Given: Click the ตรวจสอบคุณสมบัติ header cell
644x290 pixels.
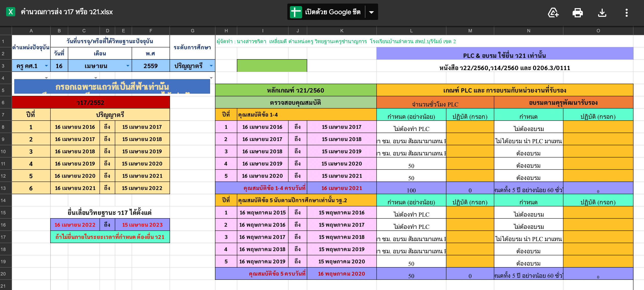Looking at the screenshot, I should click(296, 102).
